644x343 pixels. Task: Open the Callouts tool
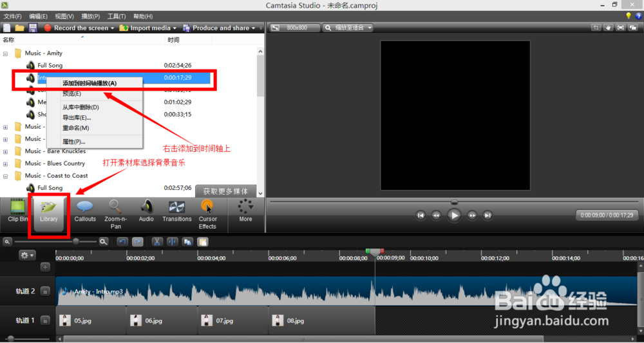click(x=85, y=211)
